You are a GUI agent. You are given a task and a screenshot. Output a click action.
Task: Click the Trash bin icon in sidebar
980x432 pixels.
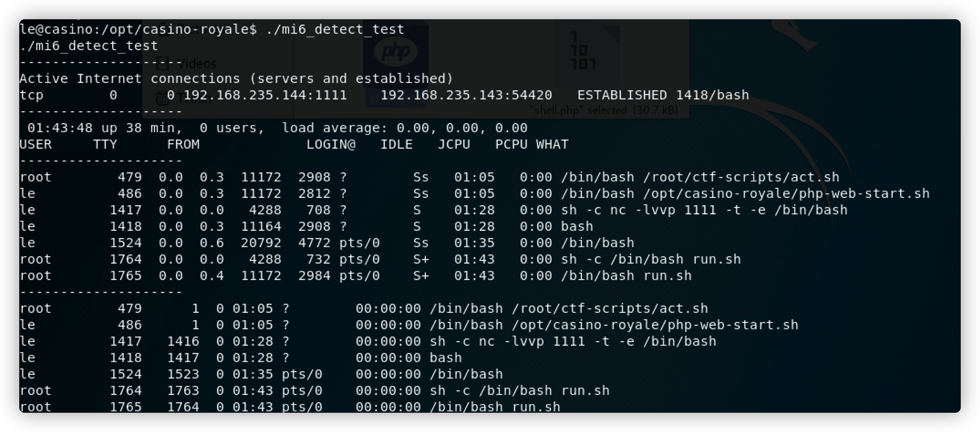point(161,98)
